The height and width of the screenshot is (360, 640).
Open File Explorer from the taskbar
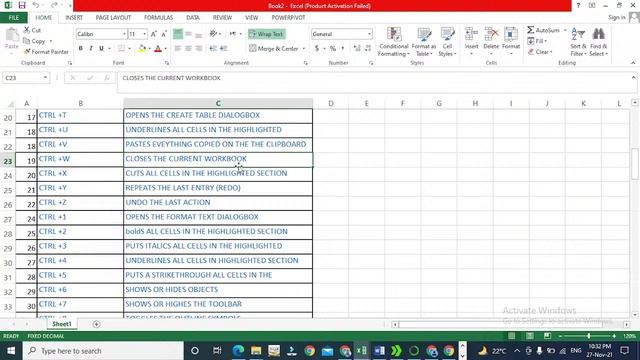pos(256,351)
